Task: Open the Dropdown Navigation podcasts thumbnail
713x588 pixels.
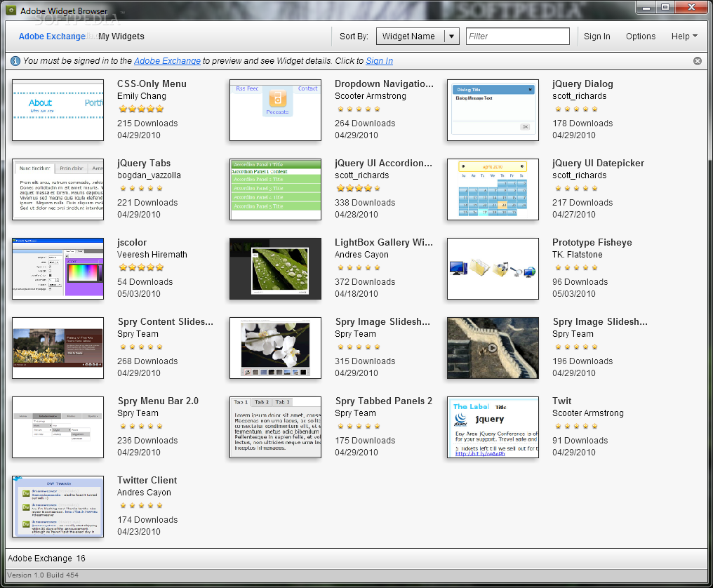Action: click(x=275, y=110)
